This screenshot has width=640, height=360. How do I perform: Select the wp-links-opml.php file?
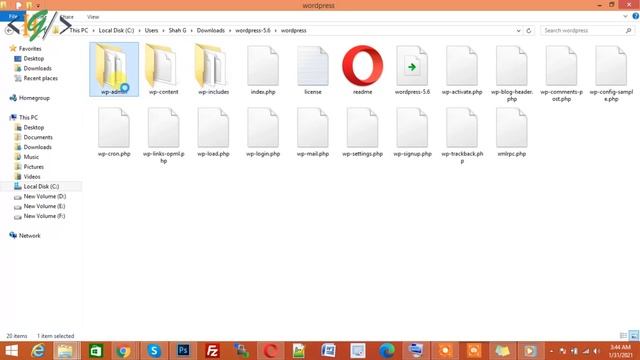pyautogui.click(x=163, y=135)
